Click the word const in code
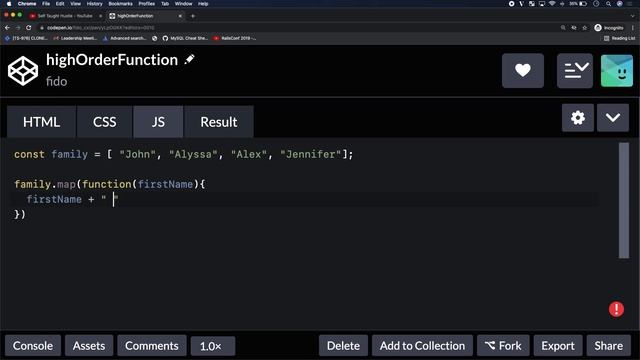Screen dimensions: 640x360 29,154
